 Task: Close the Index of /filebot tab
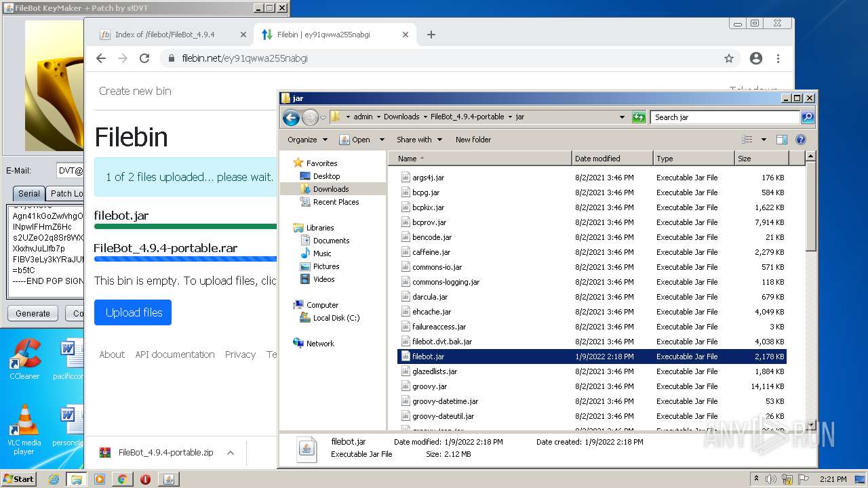243,35
